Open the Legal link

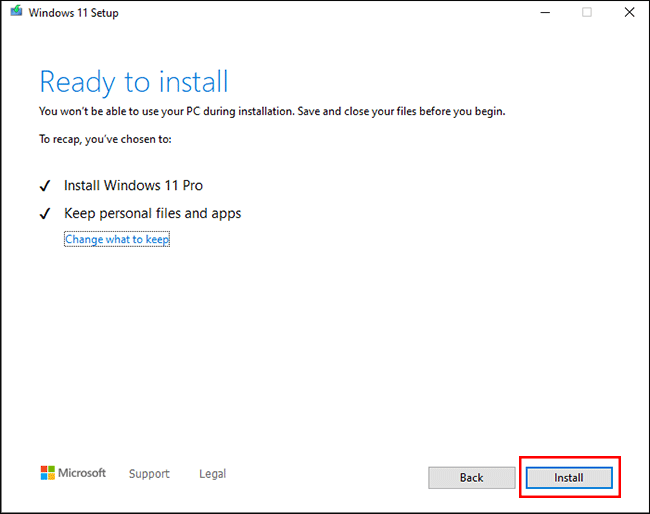click(x=213, y=473)
